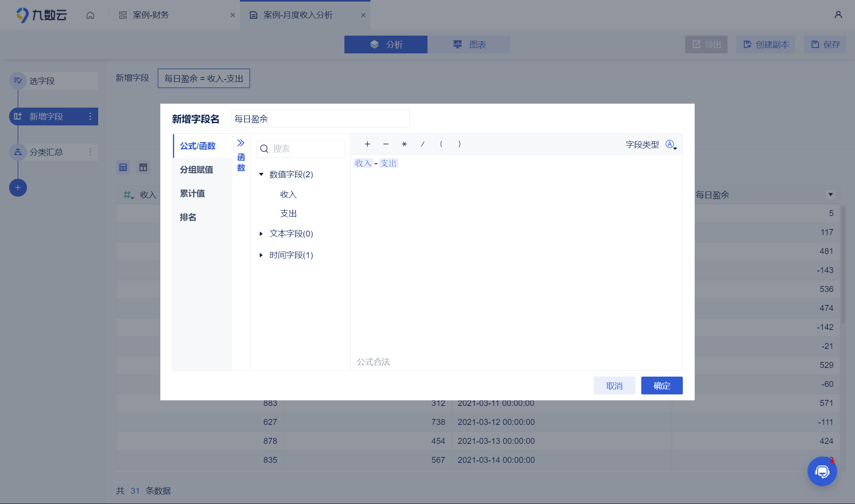
Task: Expand the functions panel double chevron
Action: tap(241, 143)
